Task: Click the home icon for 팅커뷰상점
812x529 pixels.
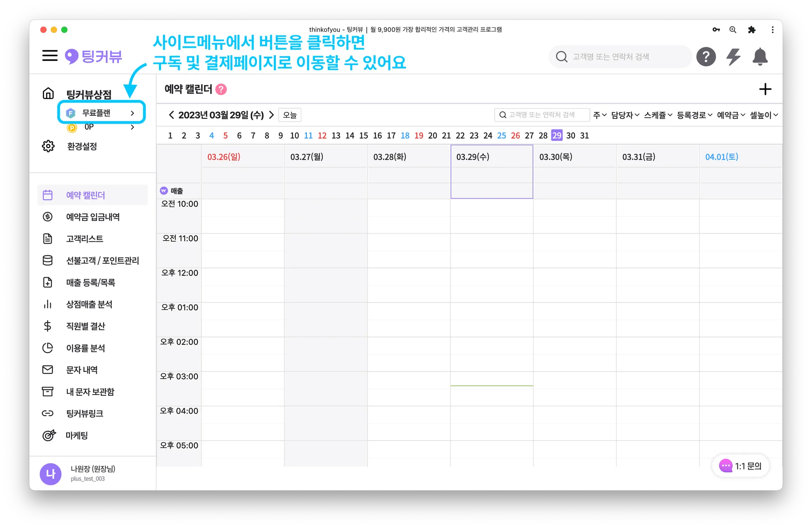Action: 48,94
